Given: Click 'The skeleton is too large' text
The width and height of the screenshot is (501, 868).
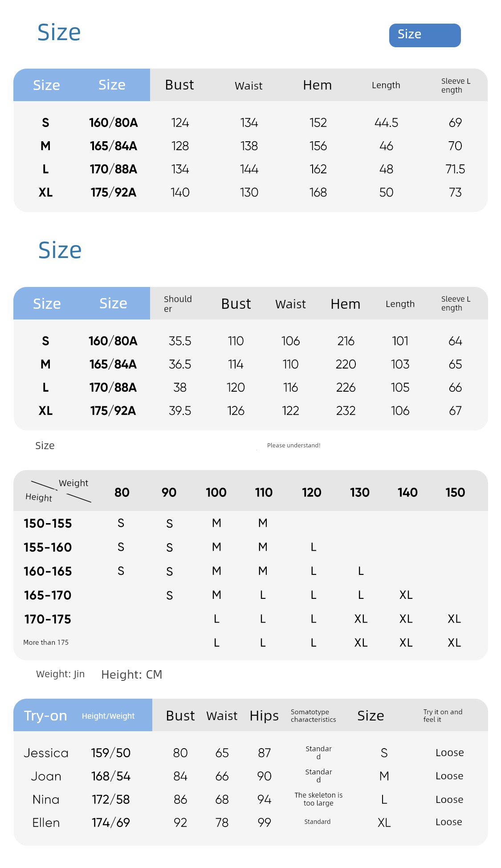Looking at the screenshot, I should click(x=318, y=799).
